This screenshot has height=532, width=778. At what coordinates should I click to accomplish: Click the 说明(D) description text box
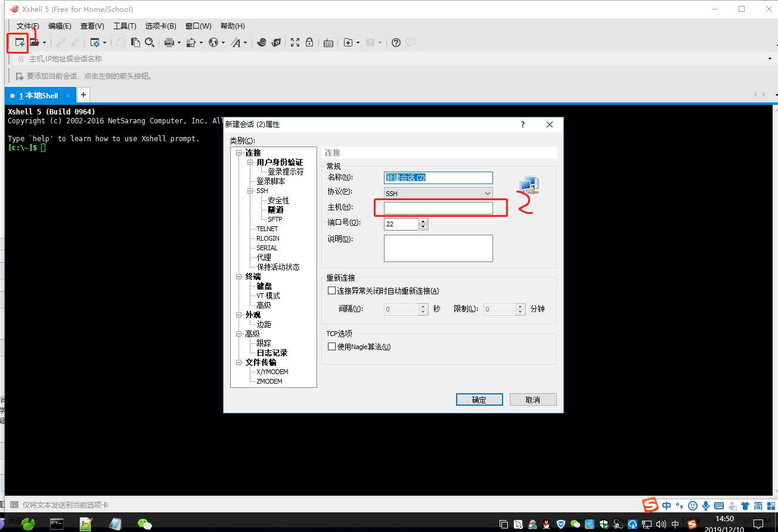pyautogui.click(x=438, y=248)
